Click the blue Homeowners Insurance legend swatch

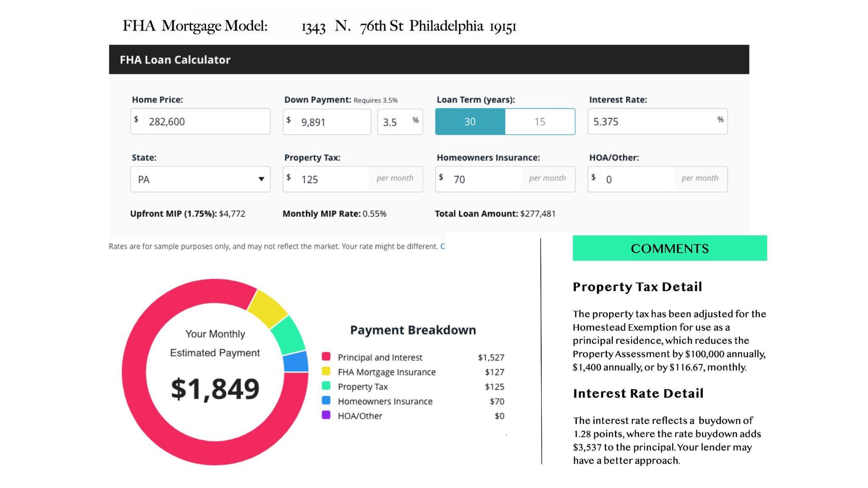point(326,400)
